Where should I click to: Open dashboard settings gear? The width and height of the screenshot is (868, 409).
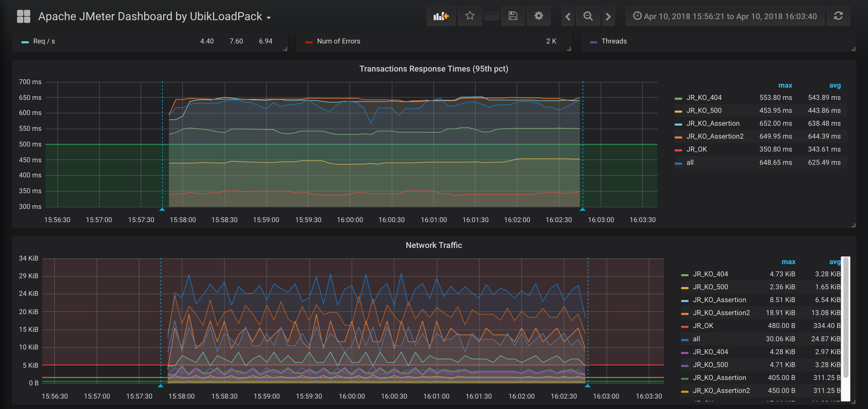tap(538, 16)
